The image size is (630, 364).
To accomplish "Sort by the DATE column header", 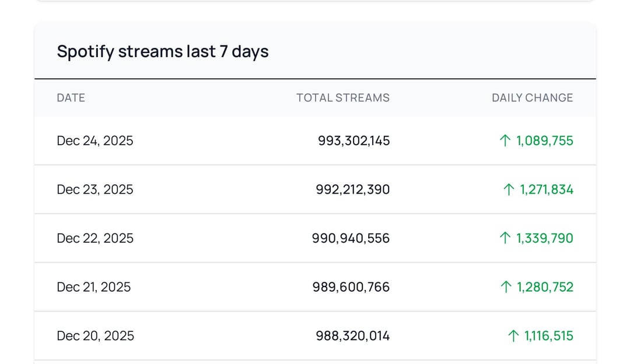I will click(x=71, y=98).
